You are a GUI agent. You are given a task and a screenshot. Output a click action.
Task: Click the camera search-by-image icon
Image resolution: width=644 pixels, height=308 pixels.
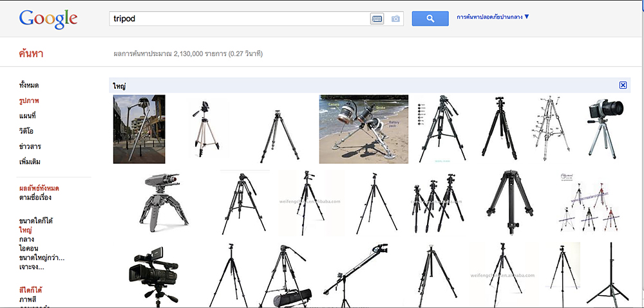pos(395,19)
